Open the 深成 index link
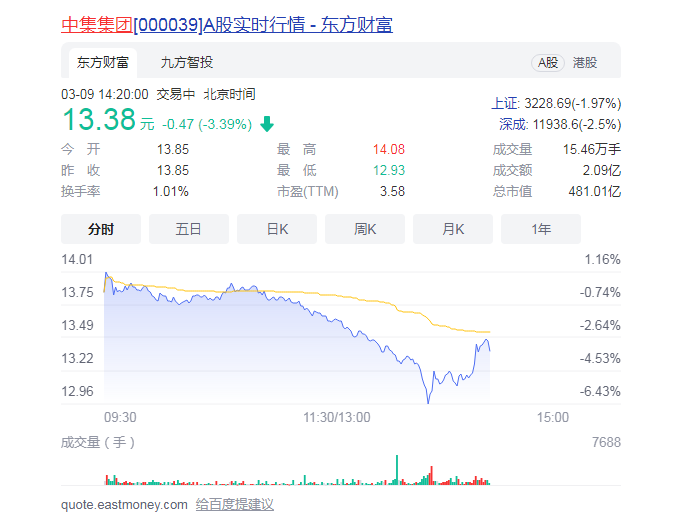 [512, 124]
